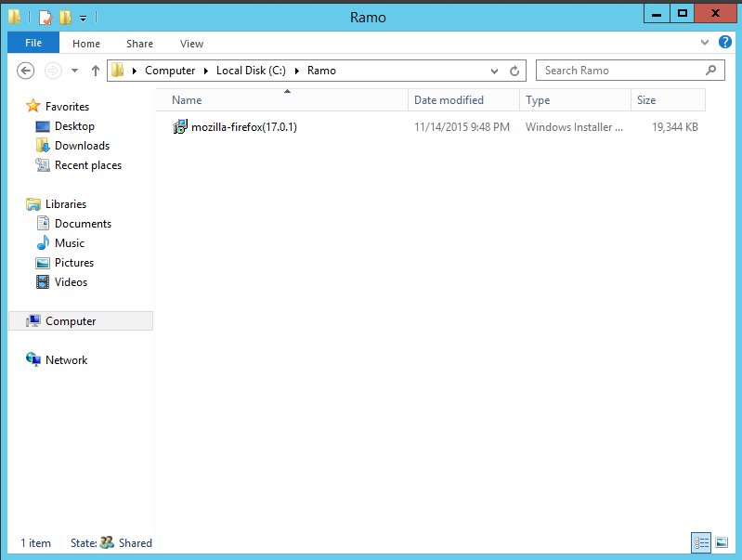Switch to the Home ribbon tab
742x560 pixels.
(x=86, y=44)
